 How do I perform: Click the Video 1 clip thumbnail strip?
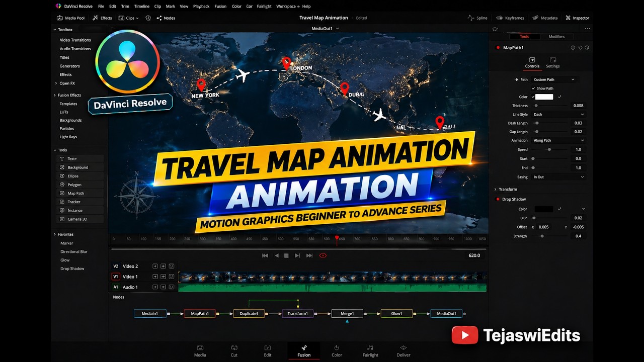(332, 277)
